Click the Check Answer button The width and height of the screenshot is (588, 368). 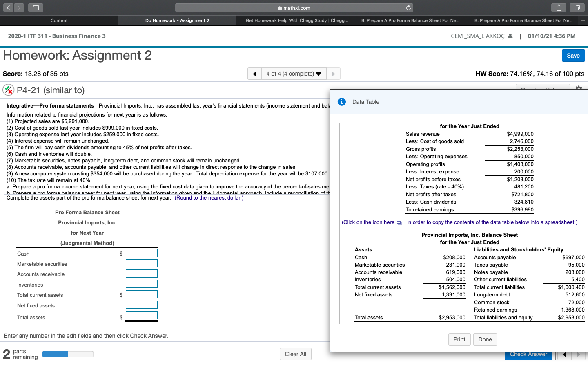pos(528,354)
